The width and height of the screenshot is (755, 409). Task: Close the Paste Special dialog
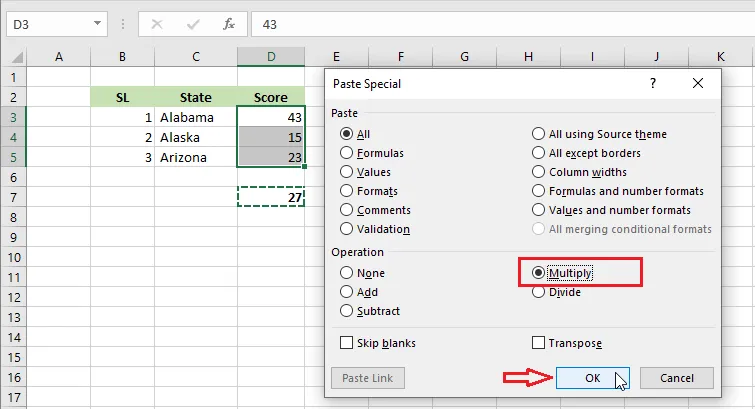pos(698,83)
